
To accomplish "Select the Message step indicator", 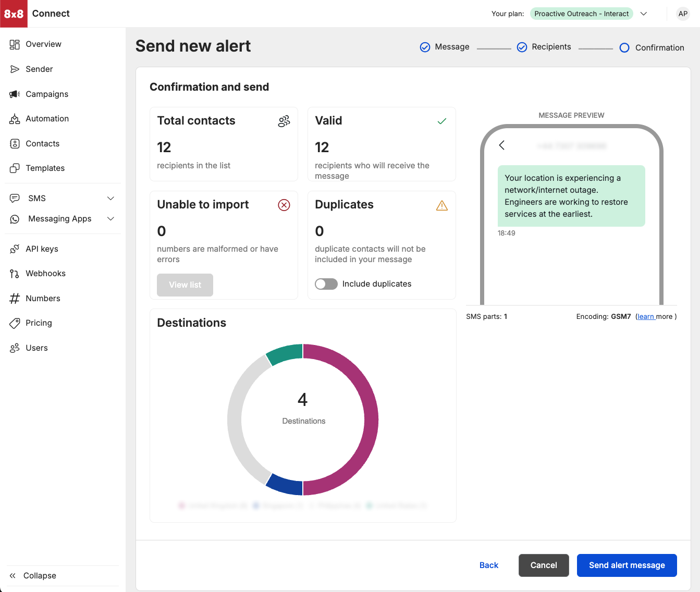I will tap(445, 47).
